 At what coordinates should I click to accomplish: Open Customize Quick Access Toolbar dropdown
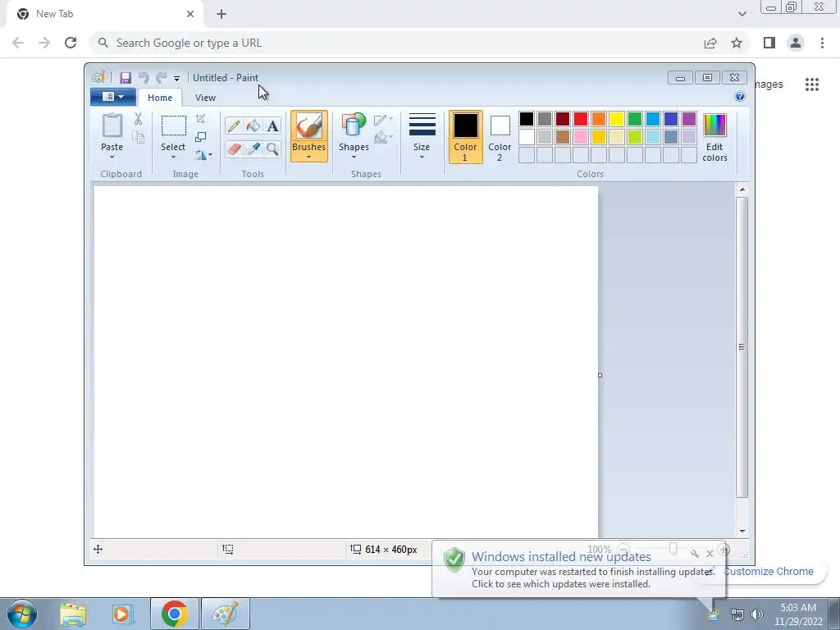177,78
